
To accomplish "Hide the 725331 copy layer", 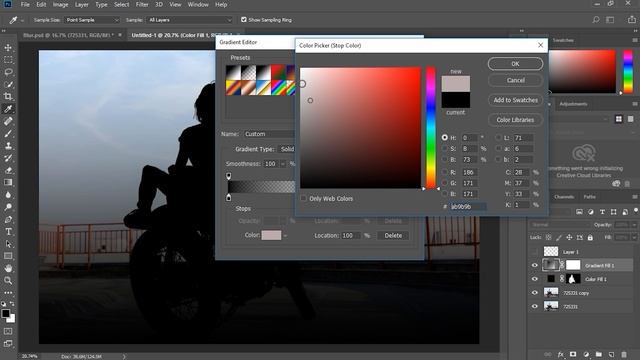I will [x=535, y=293].
